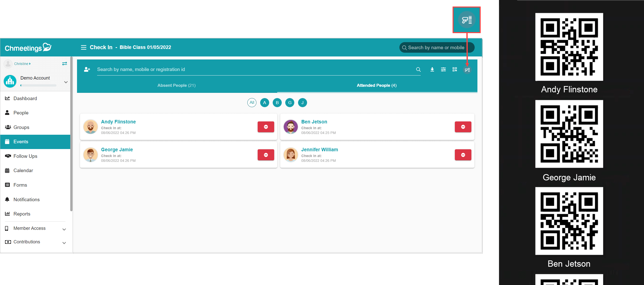The width and height of the screenshot is (644, 285).
Task: Switch to Attended People tab
Action: click(x=377, y=86)
